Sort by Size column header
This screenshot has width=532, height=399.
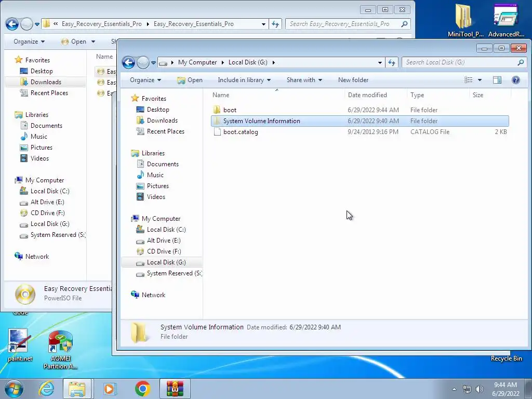tap(490, 95)
